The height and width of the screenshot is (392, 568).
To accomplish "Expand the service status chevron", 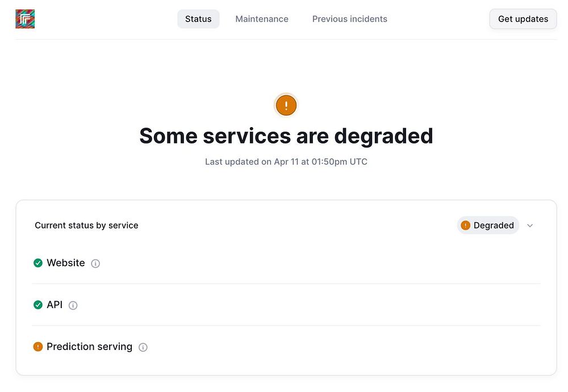I will tap(530, 225).
